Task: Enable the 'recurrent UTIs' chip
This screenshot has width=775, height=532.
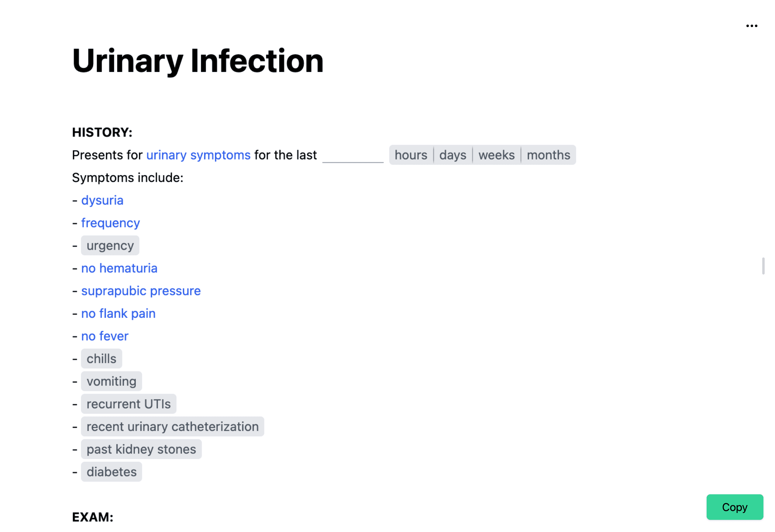Action: pos(129,404)
